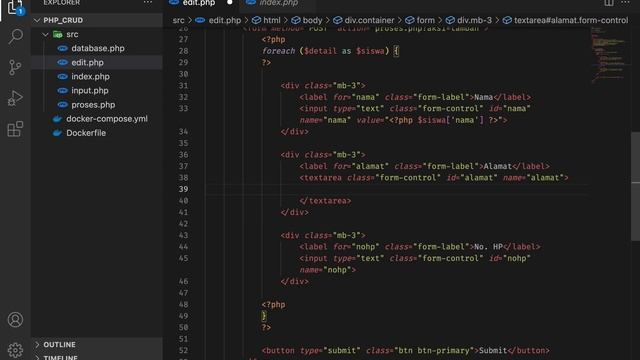Viewport: 640px width, 360px height.
Task: Open database.php in the file tree
Action: (x=98, y=48)
